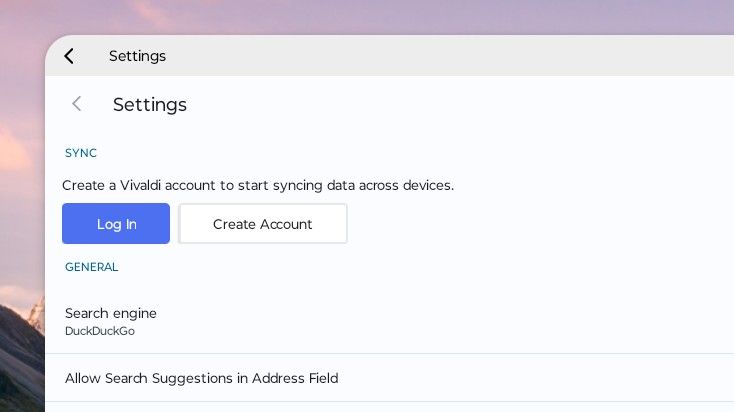734x412 pixels.
Task: Click the Settings title in top bar
Action: pos(137,56)
